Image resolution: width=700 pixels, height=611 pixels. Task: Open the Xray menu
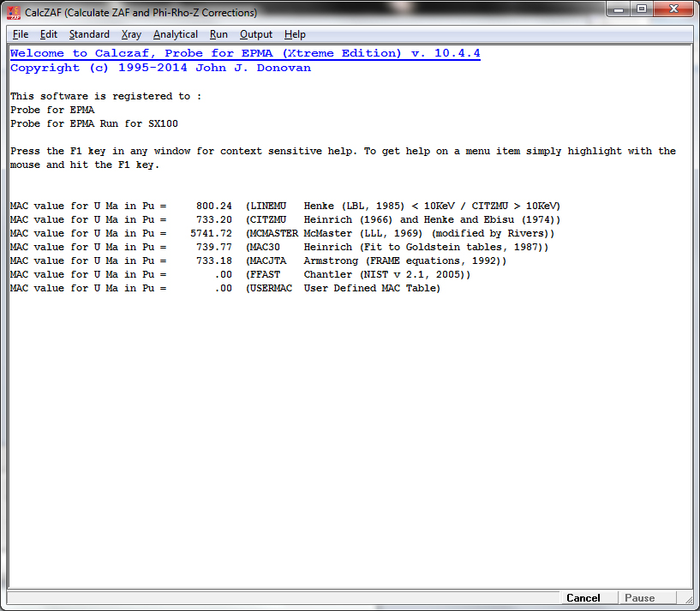131,34
